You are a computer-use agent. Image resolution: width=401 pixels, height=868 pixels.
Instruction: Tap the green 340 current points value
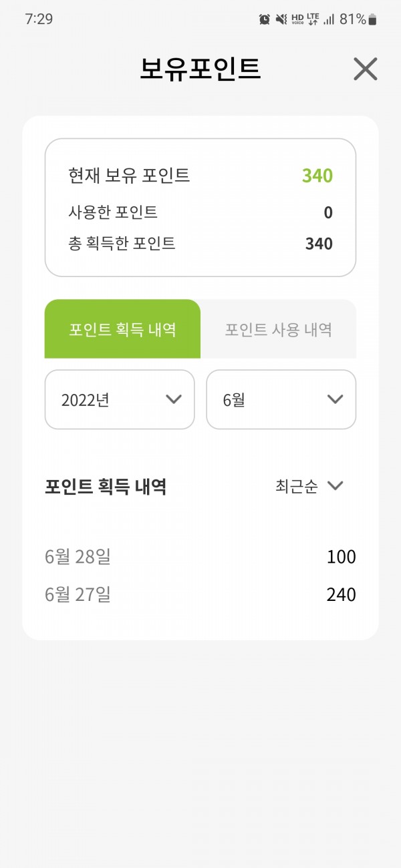[x=317, y=176]
